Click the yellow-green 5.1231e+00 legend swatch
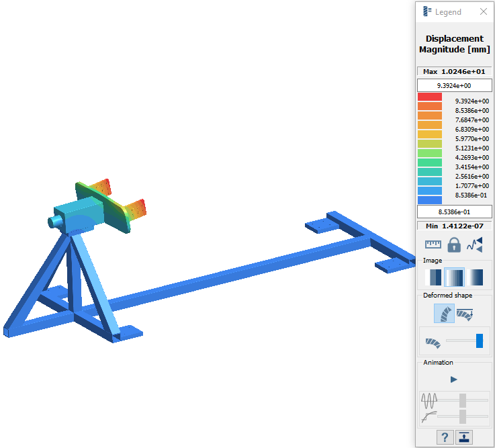 click(x=430, y=144)
